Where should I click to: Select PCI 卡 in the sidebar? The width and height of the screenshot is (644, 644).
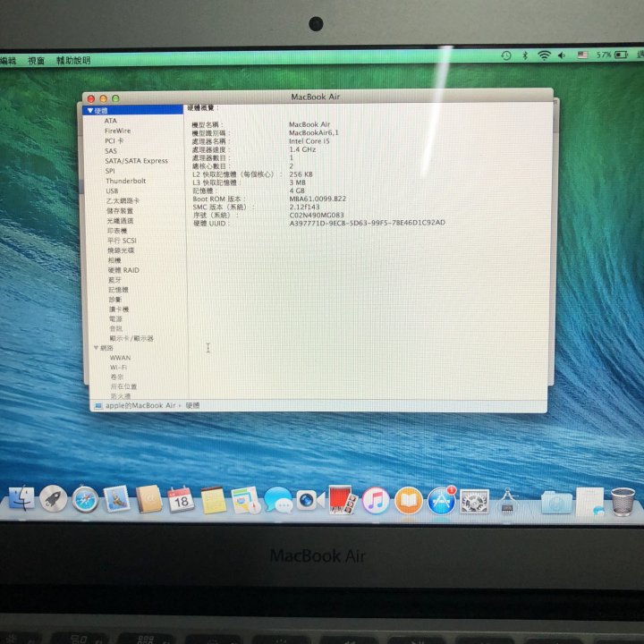[x=114, y=140]
